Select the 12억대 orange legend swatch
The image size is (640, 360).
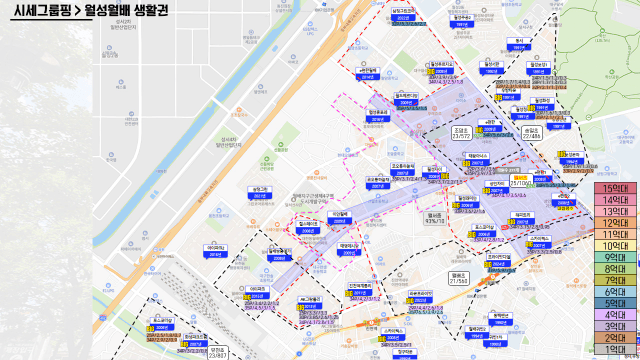616,223
